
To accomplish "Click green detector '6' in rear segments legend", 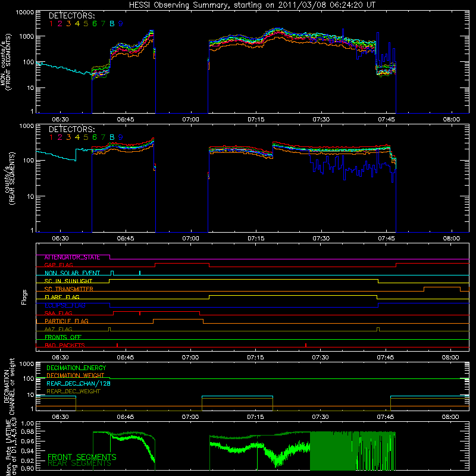I will coord(95,137).
